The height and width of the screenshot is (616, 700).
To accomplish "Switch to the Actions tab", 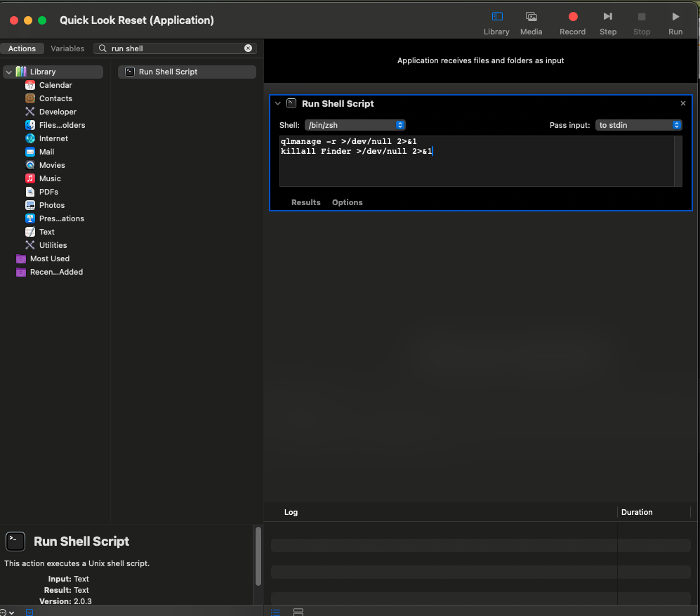I will [x=22, y=48].
